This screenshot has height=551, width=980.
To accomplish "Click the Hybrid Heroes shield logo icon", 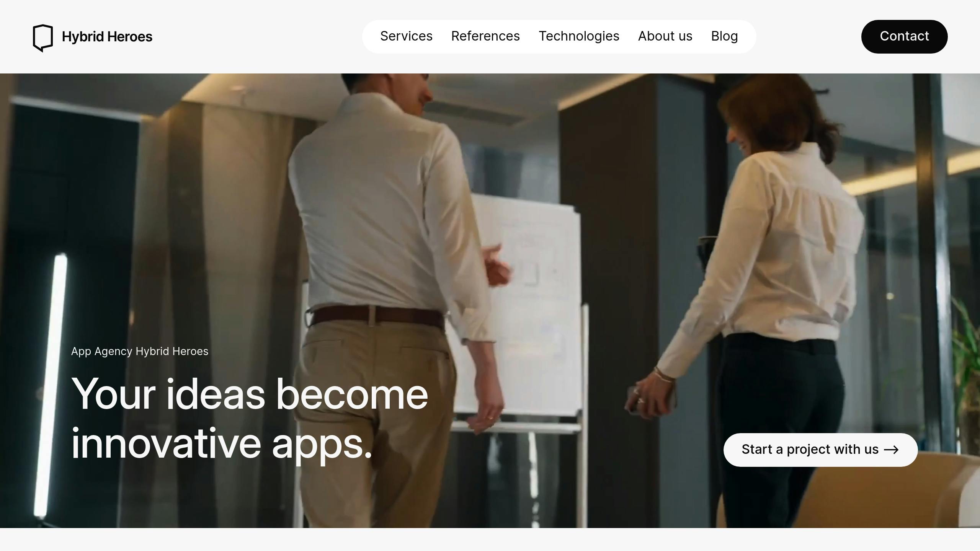I will (x=43, y=38).
